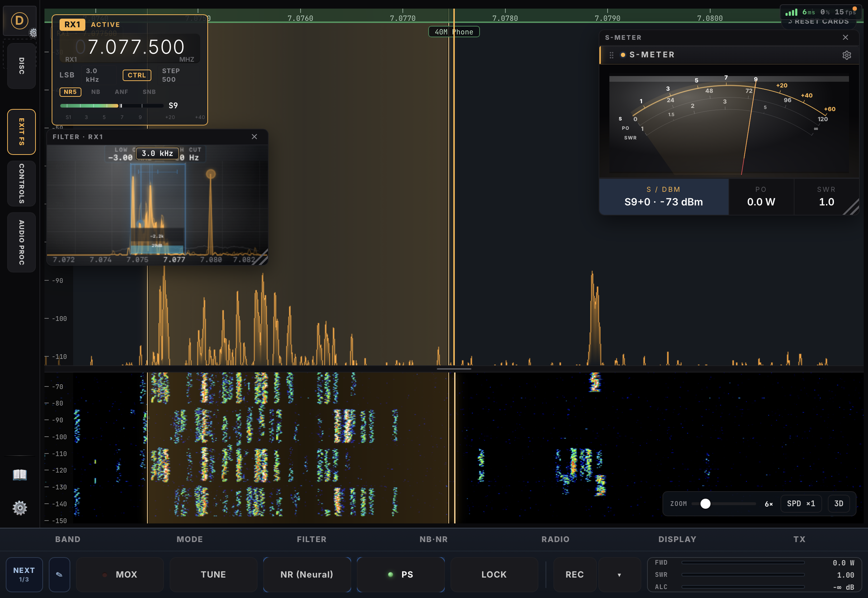The height and width of the screenshot is (598, 868).
Task: Click the EXIT FS button
Action: coord(22,132)
